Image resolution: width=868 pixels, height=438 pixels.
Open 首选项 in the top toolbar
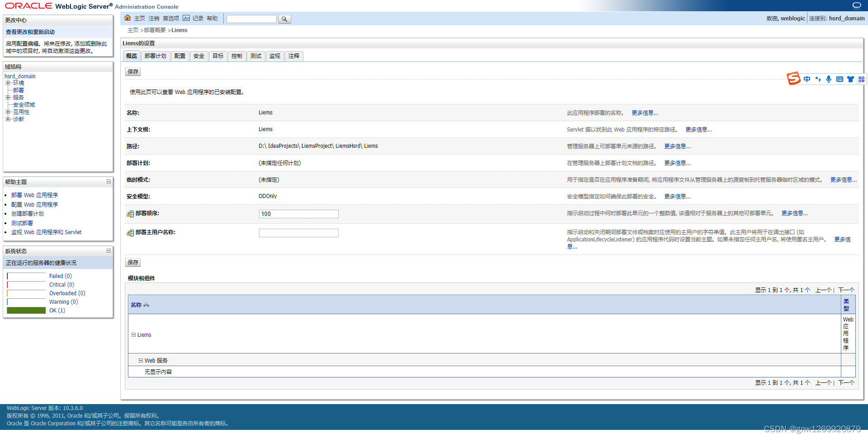(x=171, y=19)
